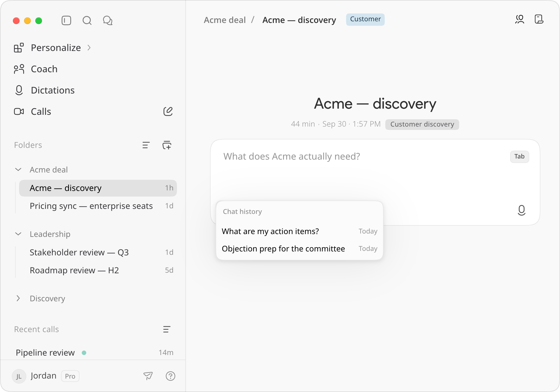Screen dimensions: 560x392
Task: Open 'Objection prep for the committee' chat
Action: point(300,249)
